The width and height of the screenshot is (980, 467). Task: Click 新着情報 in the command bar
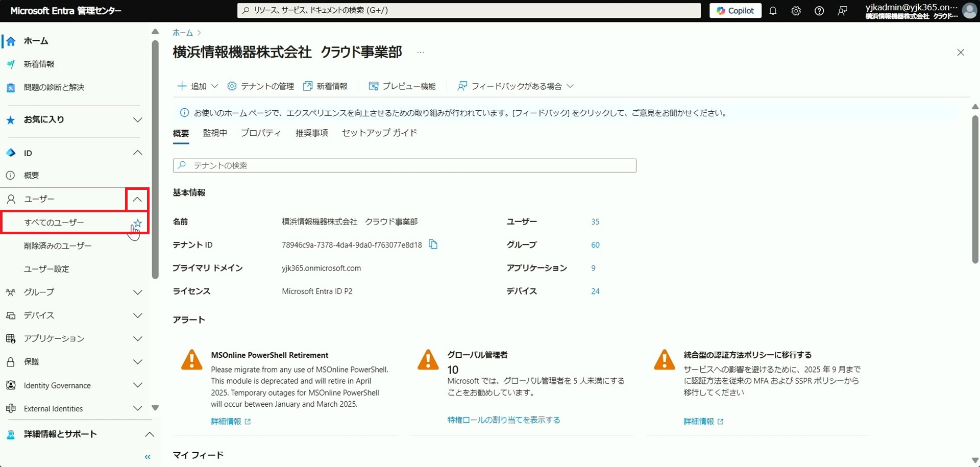tap(325, 86)
